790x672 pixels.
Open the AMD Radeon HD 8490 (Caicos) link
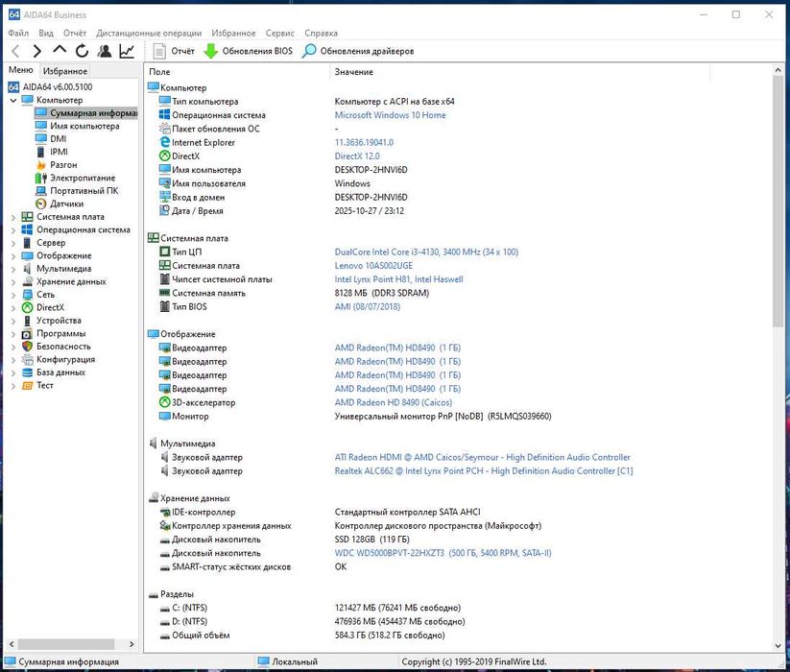(393, 402)
